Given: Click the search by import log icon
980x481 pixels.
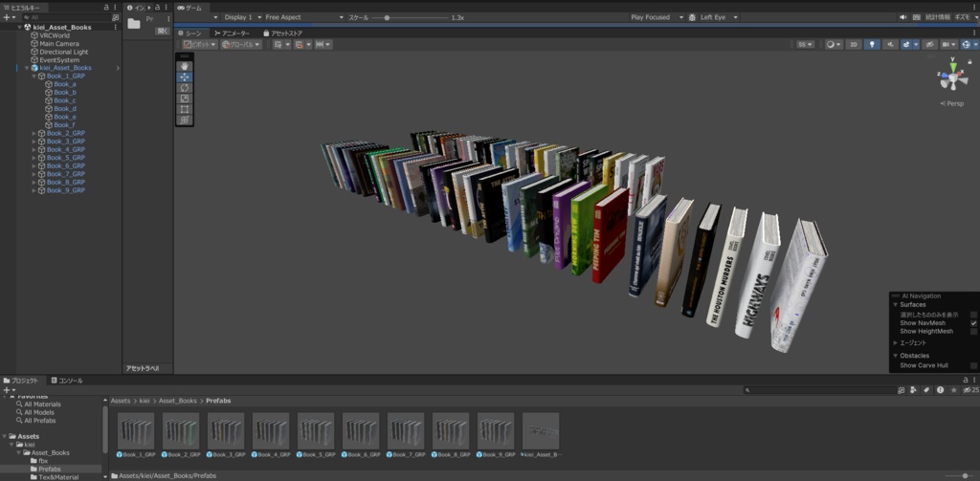Looking at the screenshot, I should point(940,390).
